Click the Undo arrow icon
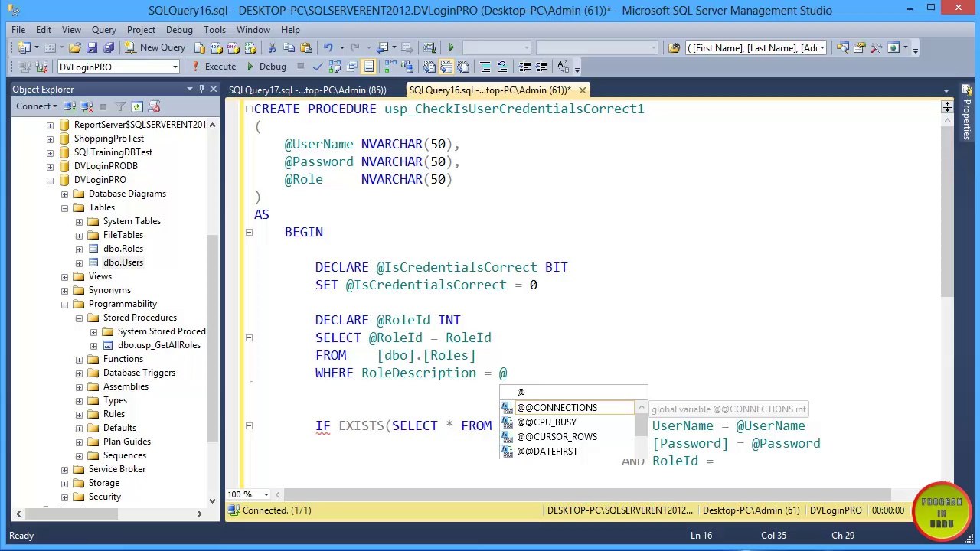980x551 pixels. [328, 47]
